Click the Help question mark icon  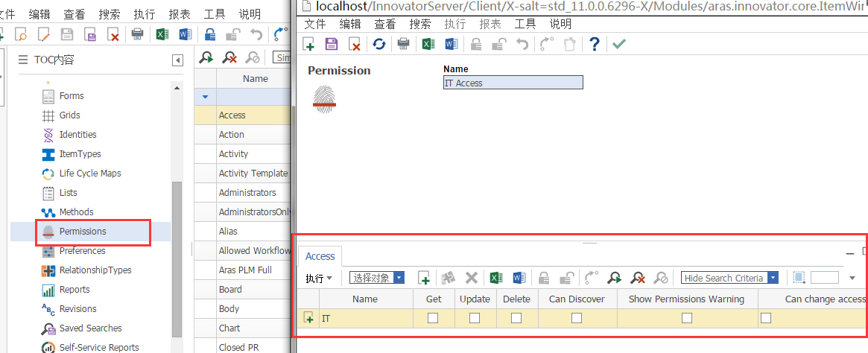click(x=594, y=45)
